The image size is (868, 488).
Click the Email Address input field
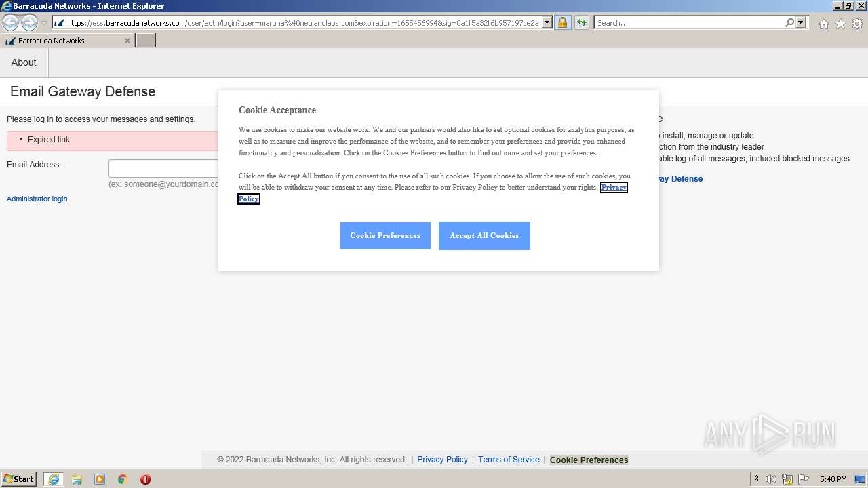[163, 168]
